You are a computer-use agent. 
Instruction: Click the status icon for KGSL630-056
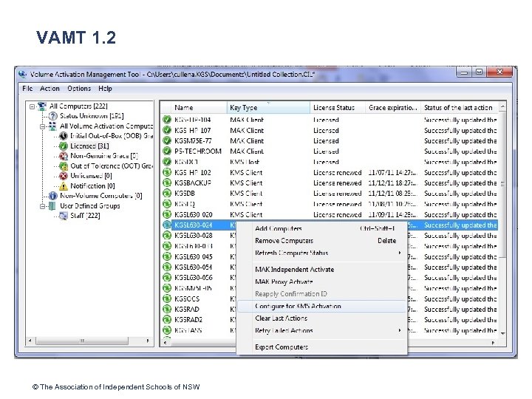coord(166,278)
